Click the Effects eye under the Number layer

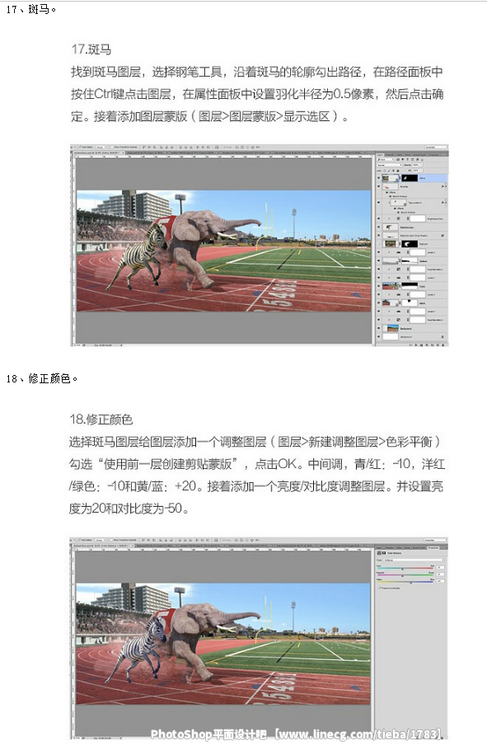coord(387,192)
